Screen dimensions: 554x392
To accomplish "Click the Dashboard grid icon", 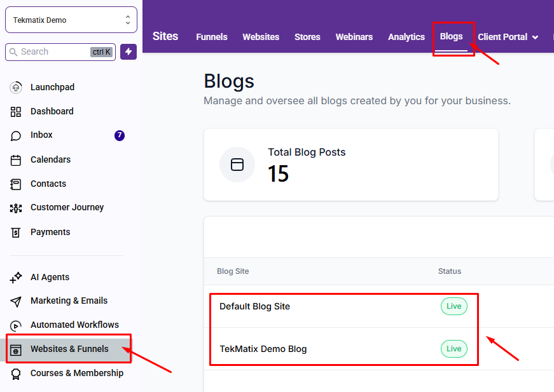I will (x=16, y=111).
